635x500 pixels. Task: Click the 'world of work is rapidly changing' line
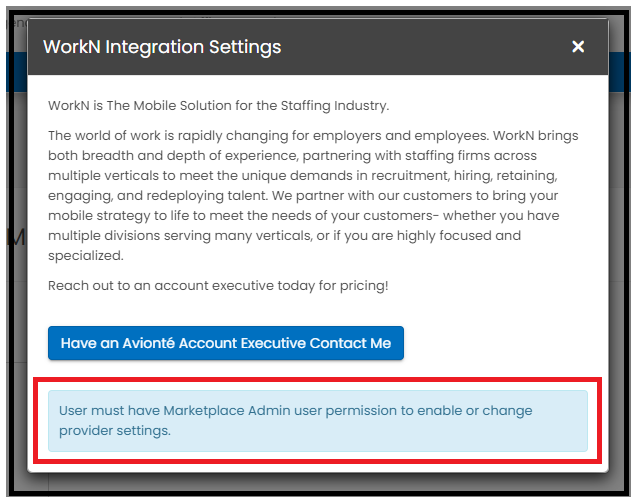[x=313, y=136]
